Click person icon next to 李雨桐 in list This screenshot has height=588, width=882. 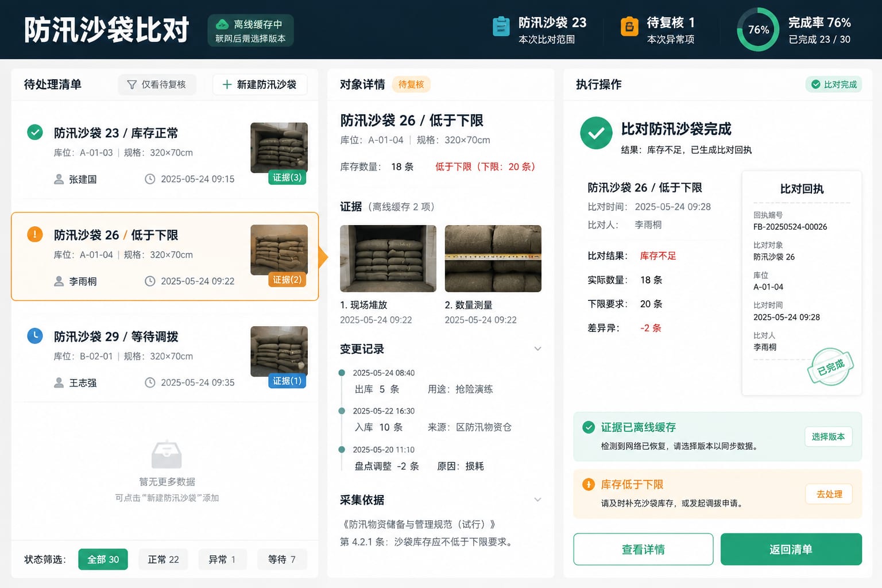(59, 281)
